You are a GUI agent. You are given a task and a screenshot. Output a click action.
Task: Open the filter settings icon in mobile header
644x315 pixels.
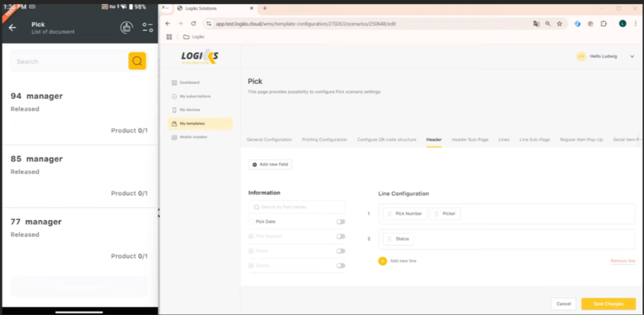click(x=147, y=27)
